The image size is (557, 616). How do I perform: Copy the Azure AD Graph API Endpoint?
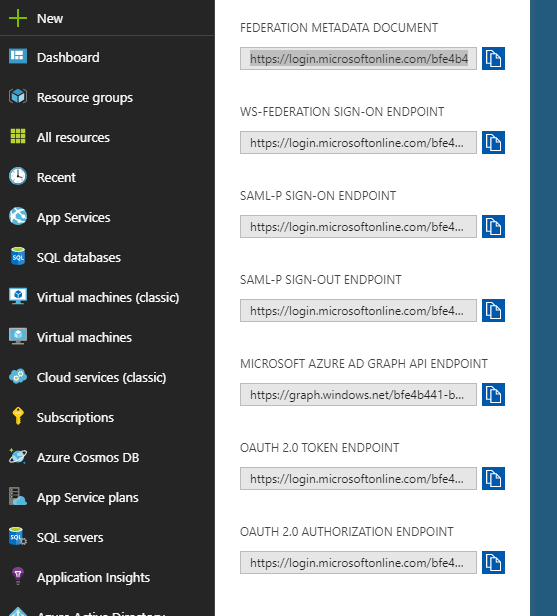493,394
